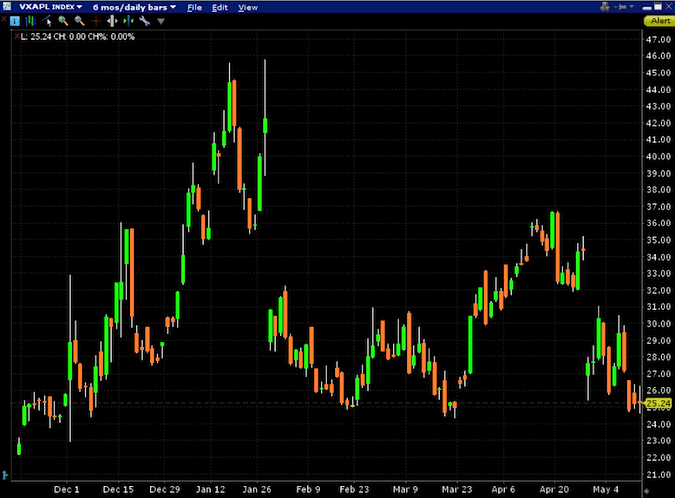675x498 pixels.
Task: Click the May 4 date label
Action: pos(606,489)
